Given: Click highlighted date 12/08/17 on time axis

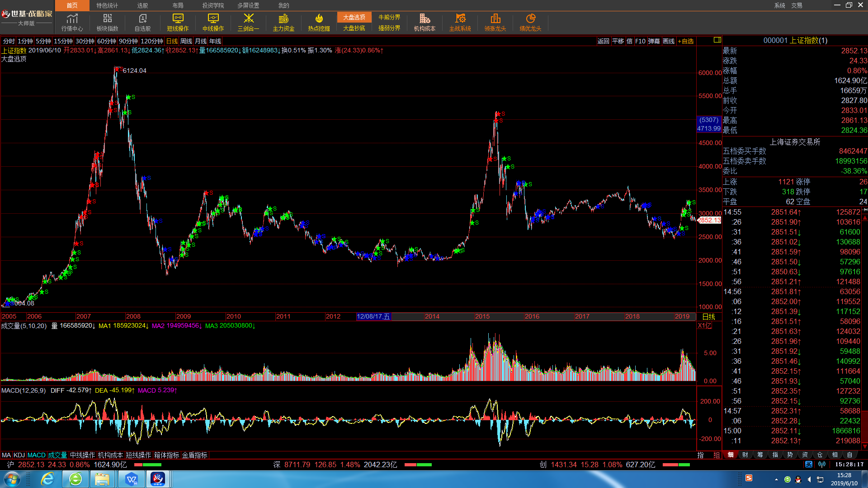Looking at the screenshot, I should click(373, 317).
